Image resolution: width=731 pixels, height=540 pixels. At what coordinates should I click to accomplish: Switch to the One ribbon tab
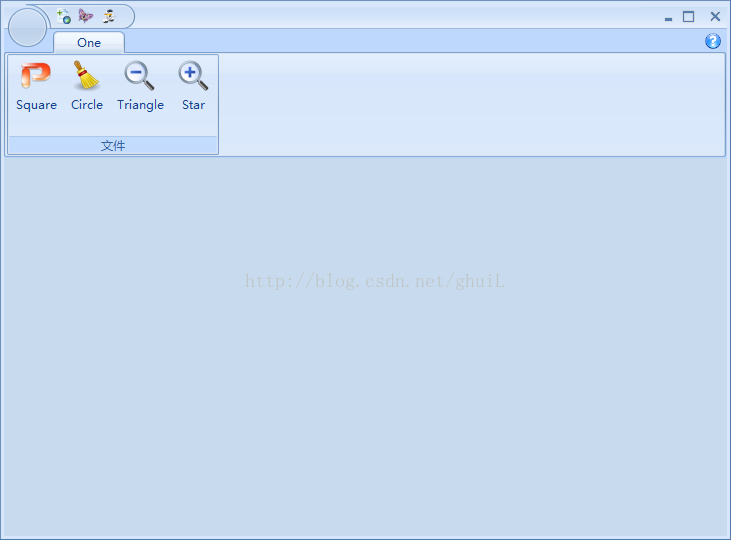pyautogui.click(x=89, y=43)
